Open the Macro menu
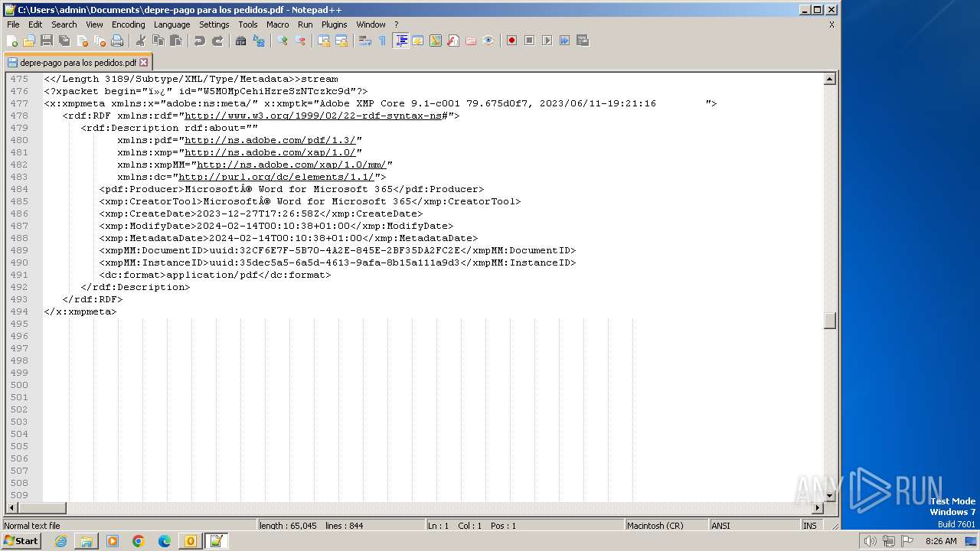This screenshot has width=980, height=551. pyautogui.click(x=277, y=24)
